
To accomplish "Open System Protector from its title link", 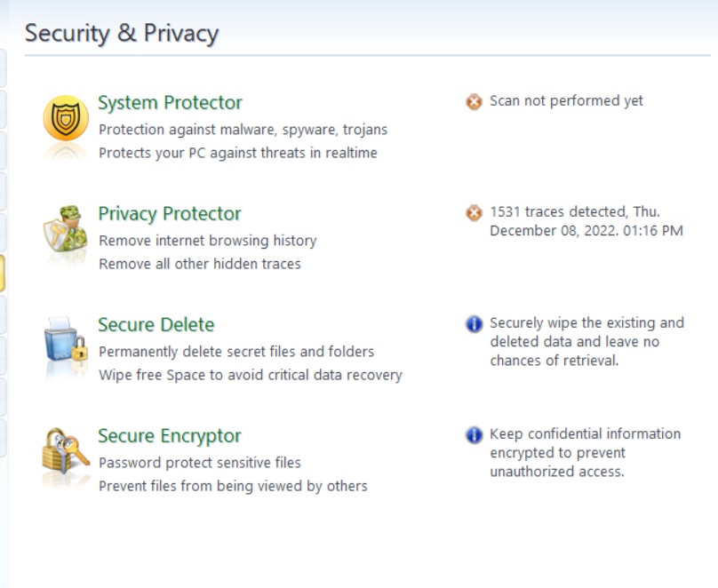I will [x=170, y=102].
